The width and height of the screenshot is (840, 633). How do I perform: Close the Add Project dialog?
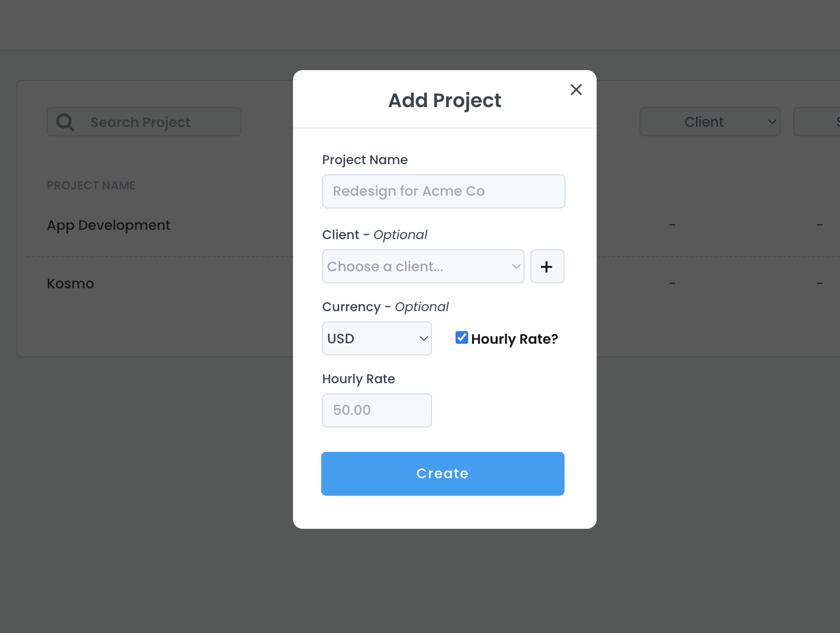(x=576, y=90)
